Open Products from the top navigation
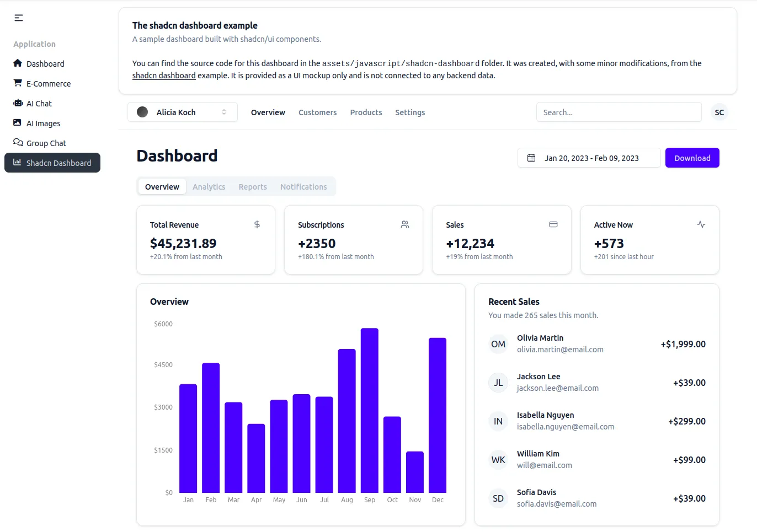The image size is (757, 532). 366,112
